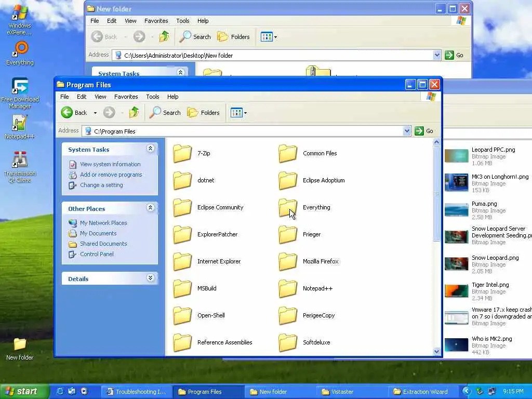Image resolution: width=532 pixels, height=399 pixels.
Task: Open Edit menu in Program Files
Action: (x=82, y=97)
